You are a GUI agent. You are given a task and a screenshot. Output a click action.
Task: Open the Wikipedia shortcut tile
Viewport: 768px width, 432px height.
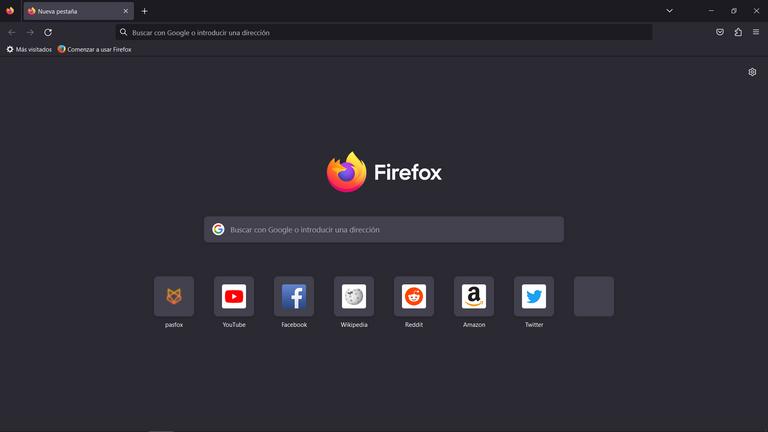point(354,296)
